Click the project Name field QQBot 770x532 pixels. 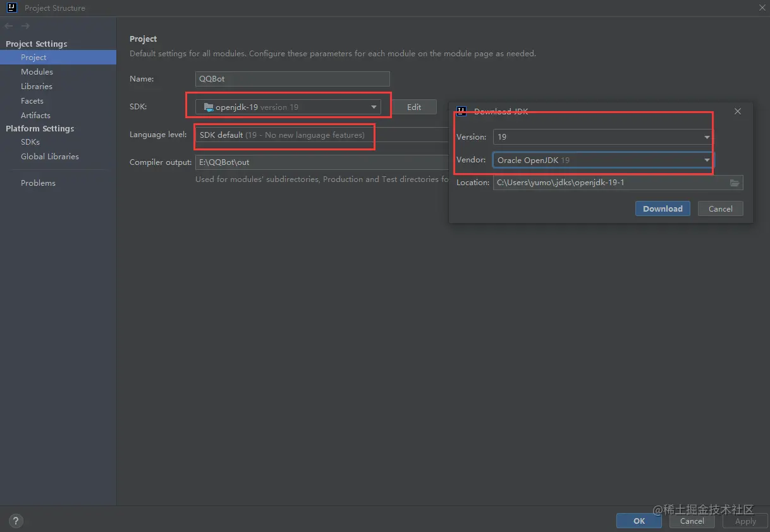point(293,79)
